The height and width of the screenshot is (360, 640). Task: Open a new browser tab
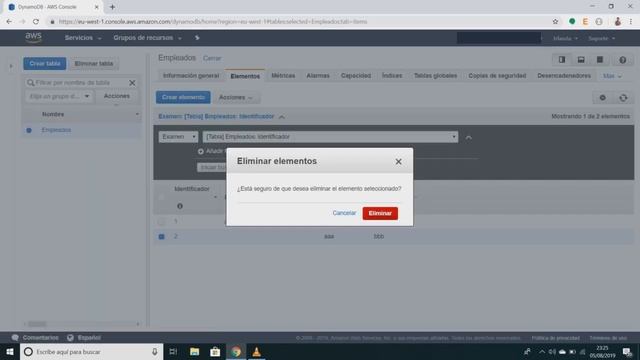[112, 7]
